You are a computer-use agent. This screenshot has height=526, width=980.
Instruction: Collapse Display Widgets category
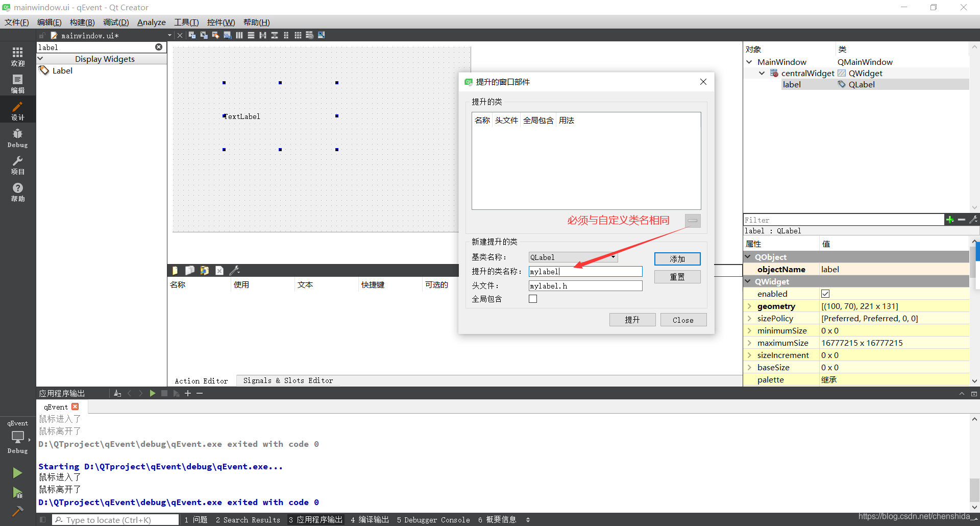point(40,59)
